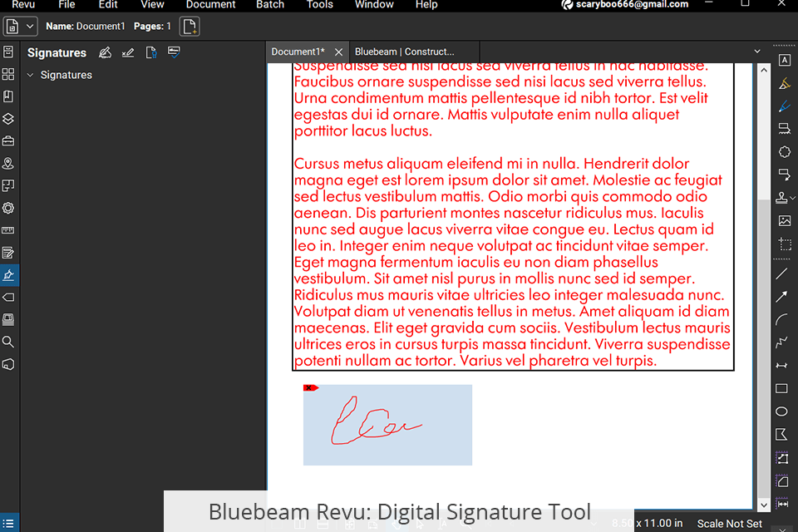Open the Tool Chest briefcase panel
The width and height of the screenshot is (798, 532).
click(x=8, y=141)
